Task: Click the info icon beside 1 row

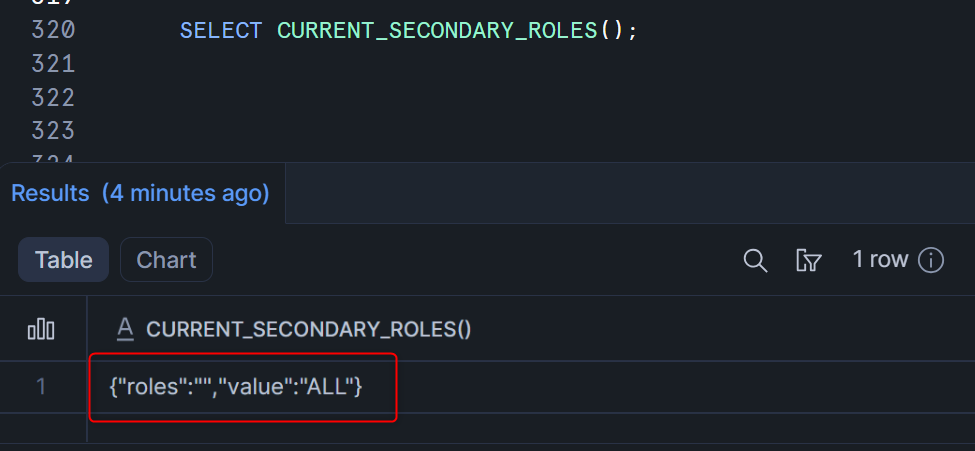Action: [x=931, y=261]
